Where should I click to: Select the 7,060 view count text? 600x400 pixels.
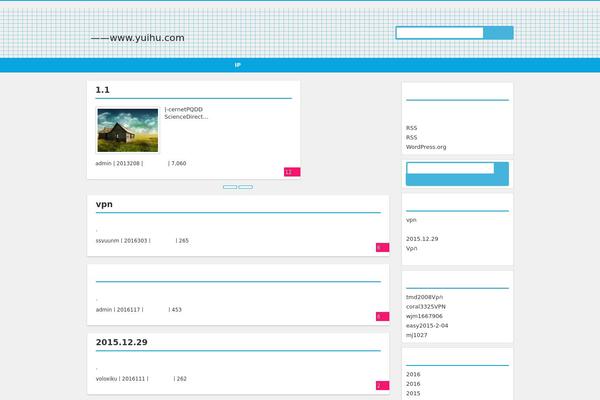coord(179,163)
